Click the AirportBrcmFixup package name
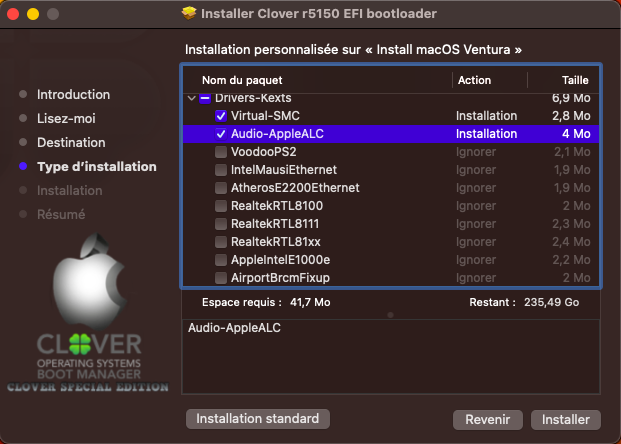This screenshot has width=621, height=444. (x=280, y=278)
